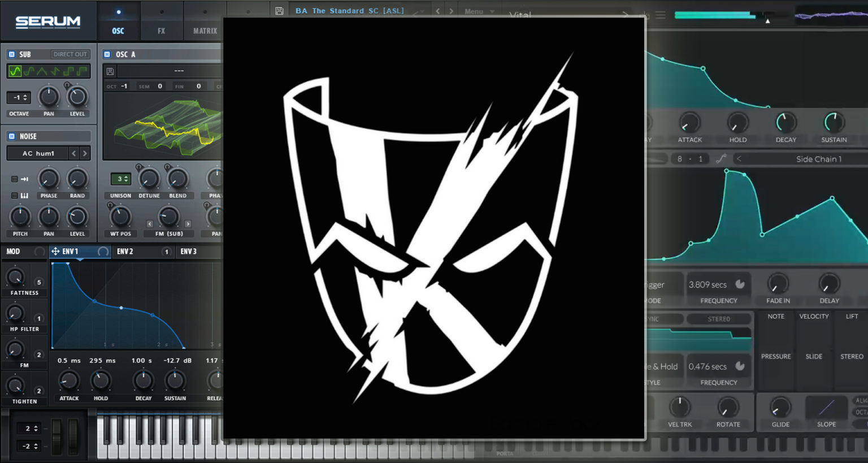The height and width of the screenshot is (463, 868).
Task: Click the Tighten macro modulation count badge
Action: click(39, 391)
